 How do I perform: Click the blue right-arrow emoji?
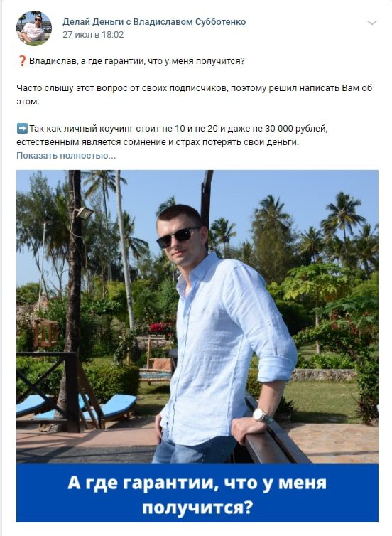pos(22,129)
